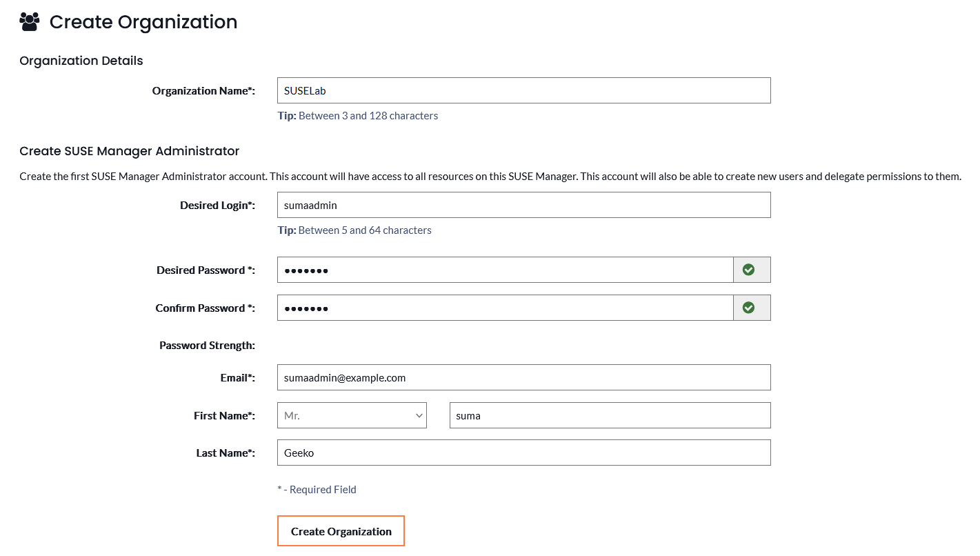Screen dimensions: 980x556
Task: Click the 'Last Name*:' label
Action: (x=226, y=453)
